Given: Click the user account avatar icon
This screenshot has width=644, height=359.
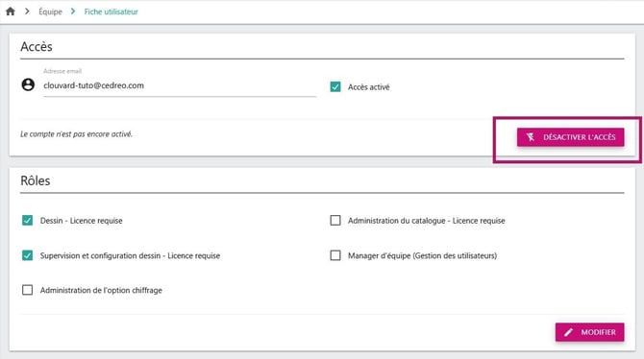Looking at the screenshot, I should (28, 84).
